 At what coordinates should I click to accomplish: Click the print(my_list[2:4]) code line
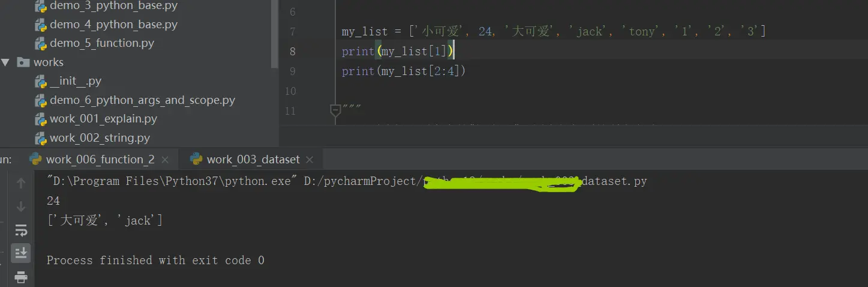point(404,71)
